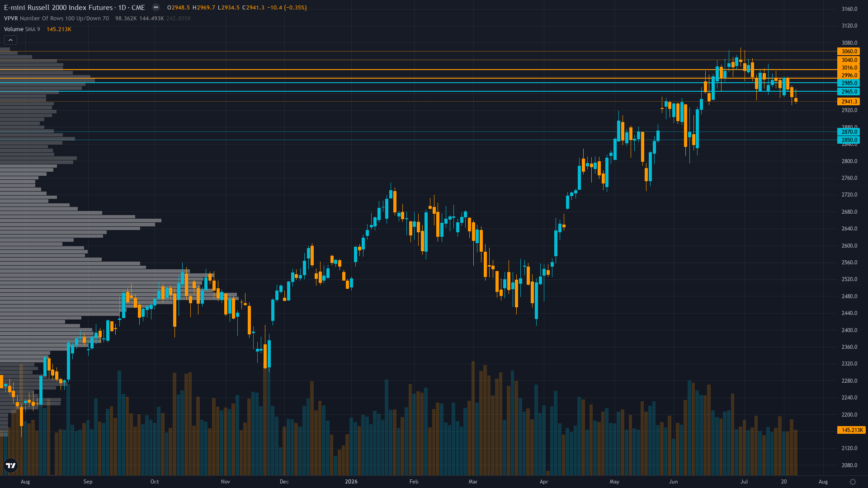Click the TradingView logo icon

(x=10, y=465)
